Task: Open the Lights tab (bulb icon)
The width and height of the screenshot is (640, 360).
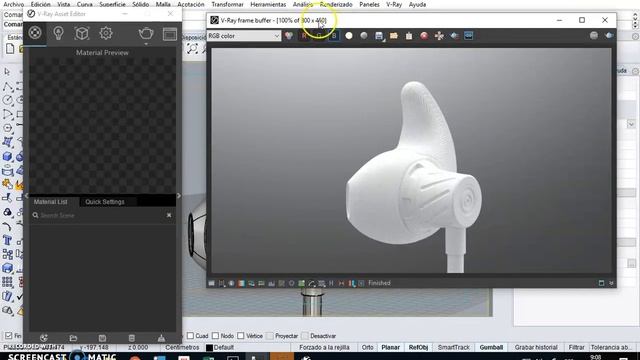Action: [58, 33]
